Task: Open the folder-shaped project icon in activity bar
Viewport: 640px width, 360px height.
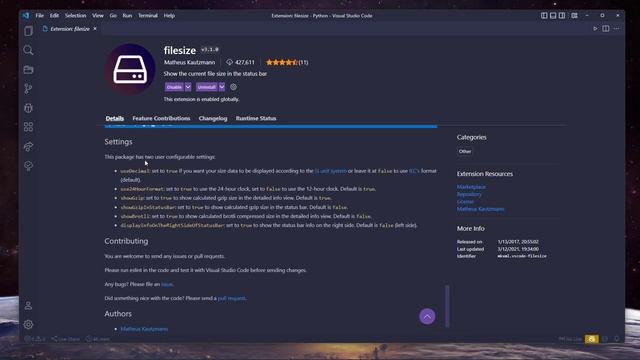Action: click(x=28, y=70)
